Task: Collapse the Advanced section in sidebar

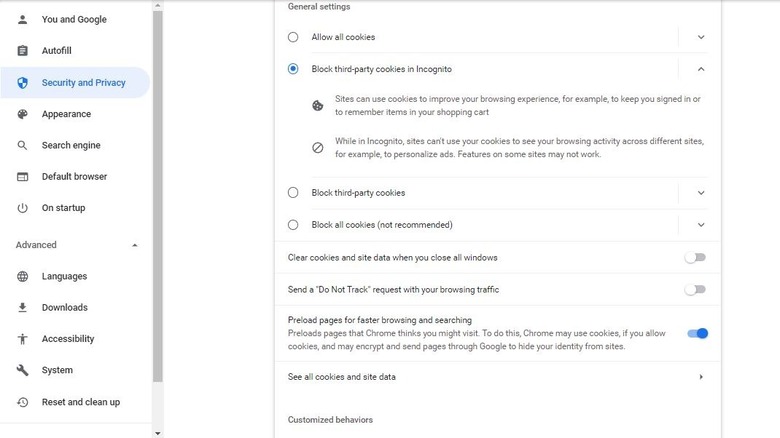Action: [x=135, y=245]
